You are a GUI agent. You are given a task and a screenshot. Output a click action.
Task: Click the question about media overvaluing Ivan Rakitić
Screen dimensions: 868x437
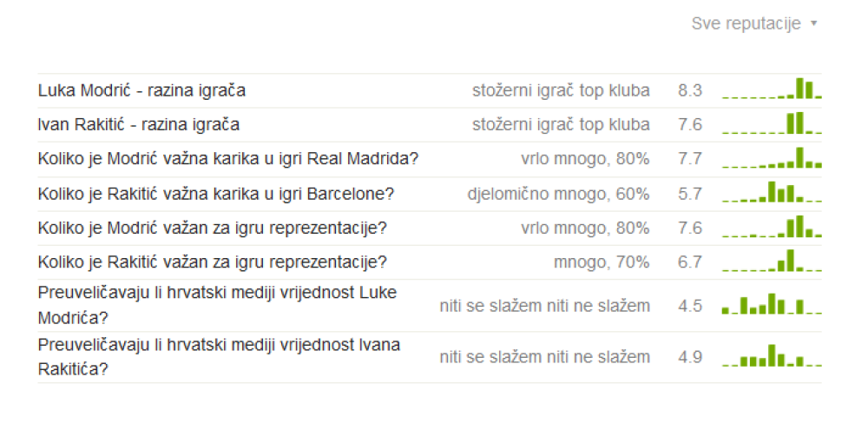click(x=219, y=357)
